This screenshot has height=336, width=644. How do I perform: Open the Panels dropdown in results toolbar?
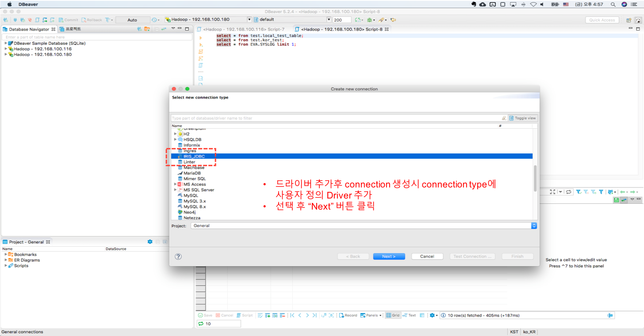371,315
